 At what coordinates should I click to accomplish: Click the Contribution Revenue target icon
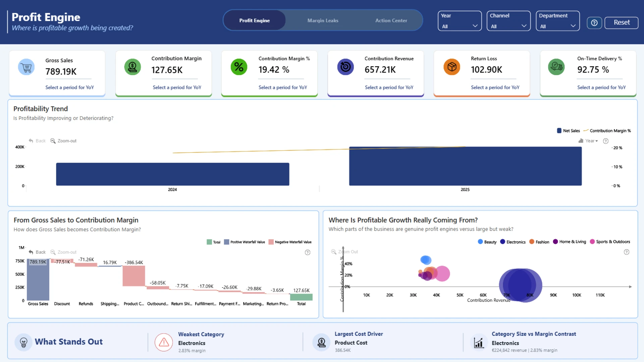[x=345, y=67]
